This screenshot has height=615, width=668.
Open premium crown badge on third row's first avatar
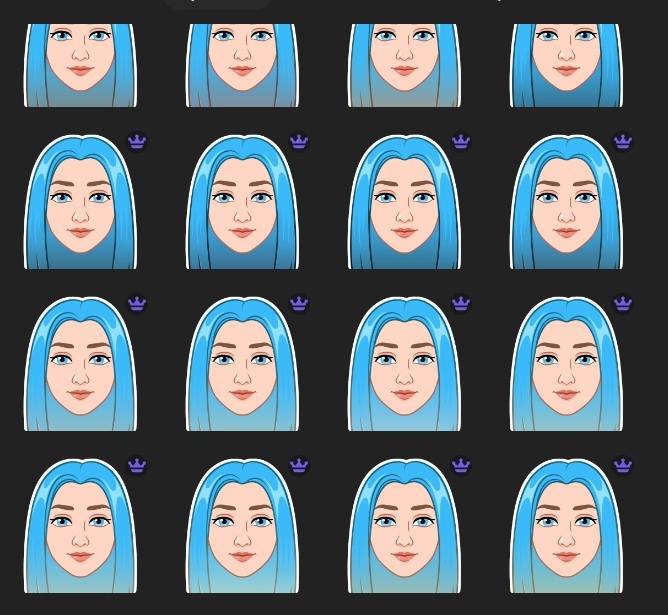tap(137, 304)
